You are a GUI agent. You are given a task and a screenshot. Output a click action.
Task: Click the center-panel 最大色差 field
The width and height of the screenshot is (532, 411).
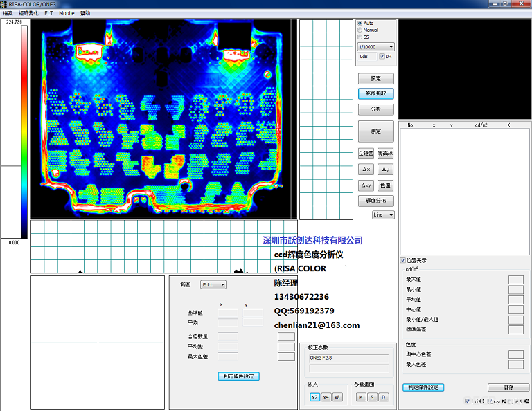228,356
